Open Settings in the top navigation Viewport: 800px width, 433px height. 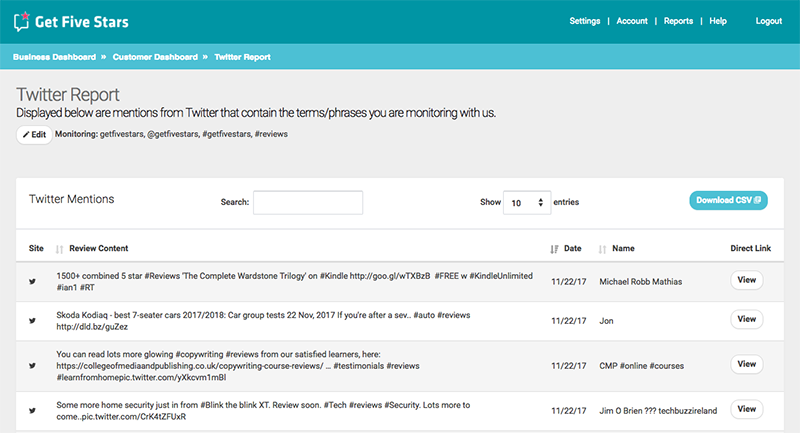[x=585, y=21]
